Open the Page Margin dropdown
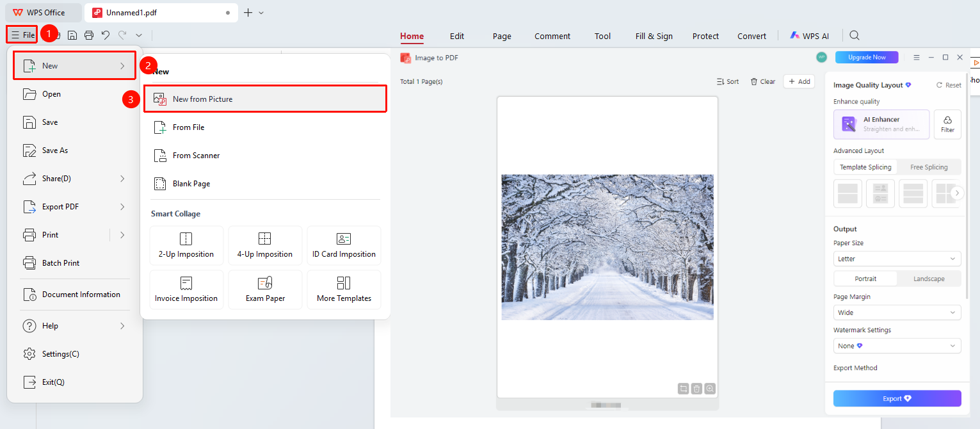This screenshot has width=980, height=429. coord(897,312)
